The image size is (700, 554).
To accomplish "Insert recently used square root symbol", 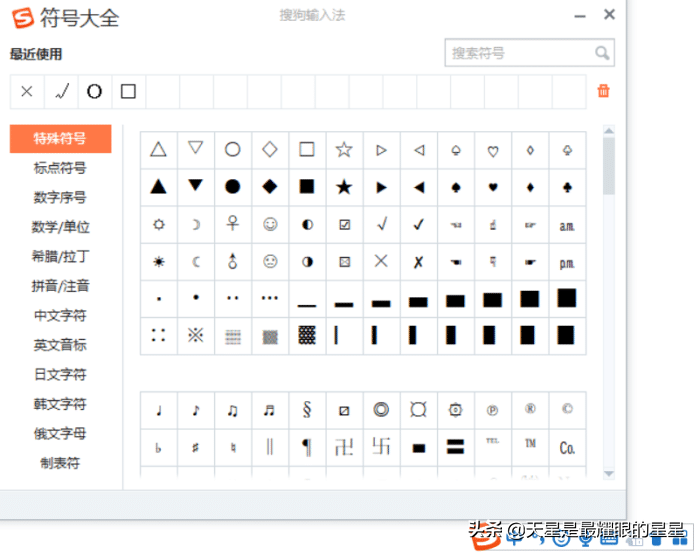I will (61, 92).
